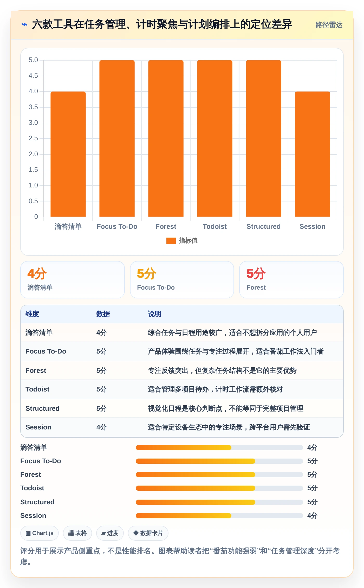Click 4分 value in 滴答清单 table row
This screenshot has height=588, width=364.
101,333
